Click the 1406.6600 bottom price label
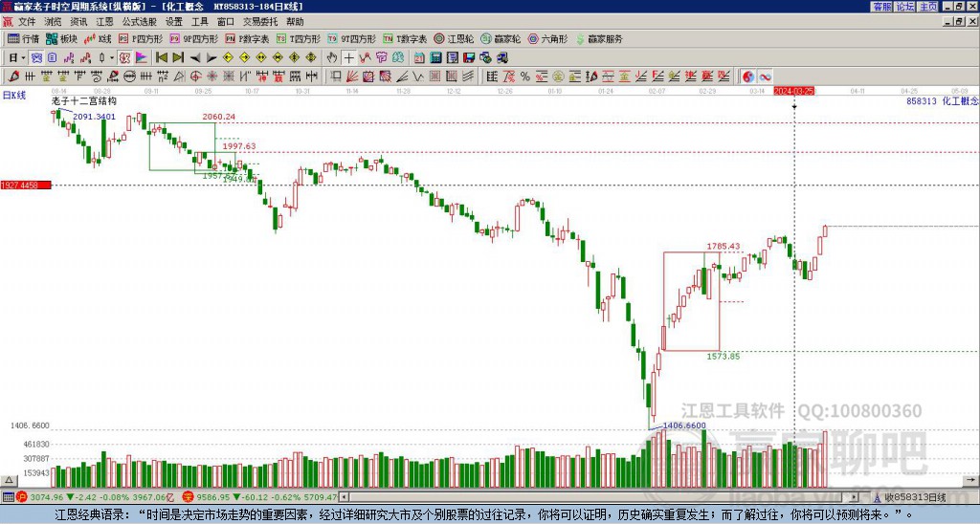This screenshot has width=980, height=524. point(683,426)
